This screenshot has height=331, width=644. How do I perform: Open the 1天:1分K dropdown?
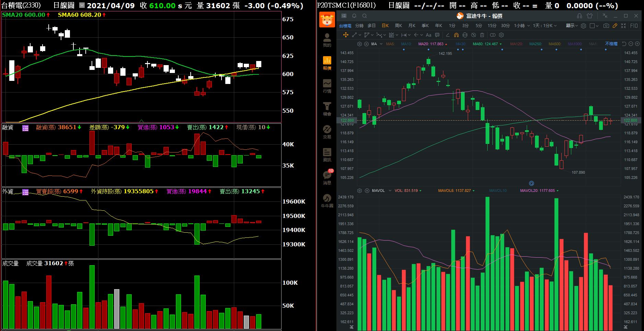(545, 26)
